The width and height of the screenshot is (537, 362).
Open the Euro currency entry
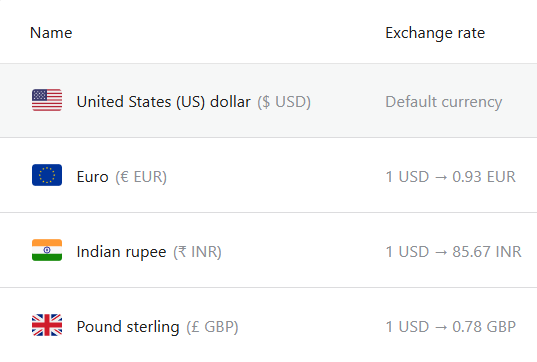pyautogui.click(x=92, y=177)
